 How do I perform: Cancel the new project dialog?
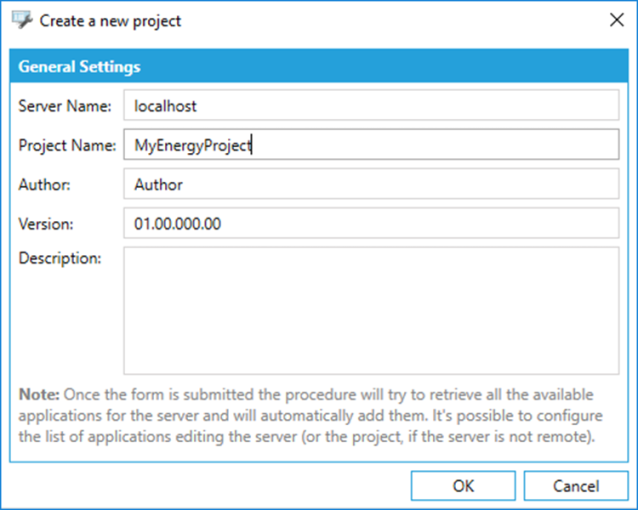575,487
